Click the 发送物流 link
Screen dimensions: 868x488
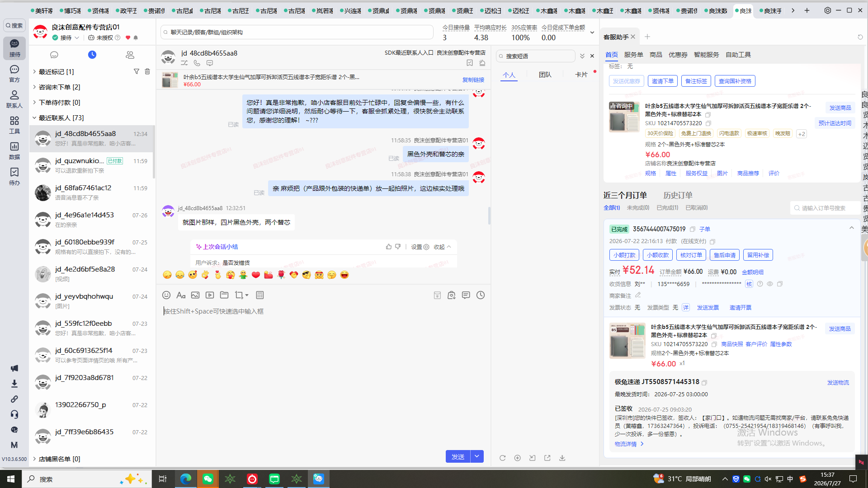point(838,382)
